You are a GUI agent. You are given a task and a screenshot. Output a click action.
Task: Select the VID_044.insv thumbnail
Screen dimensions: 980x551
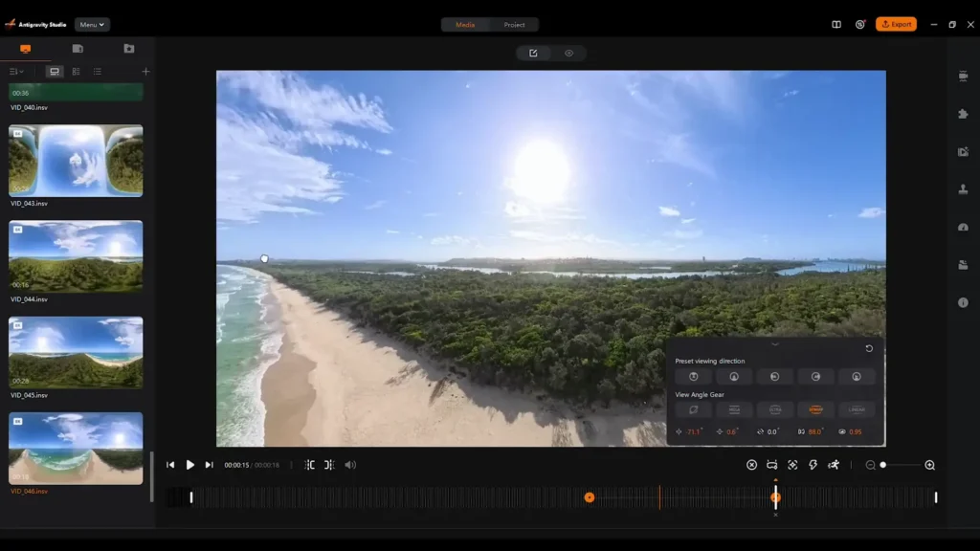76,256
